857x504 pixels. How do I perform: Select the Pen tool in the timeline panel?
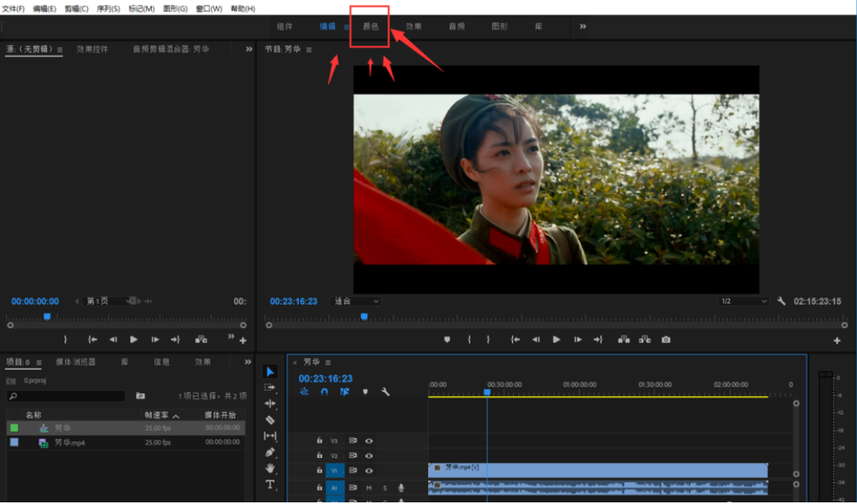[270, 452]
